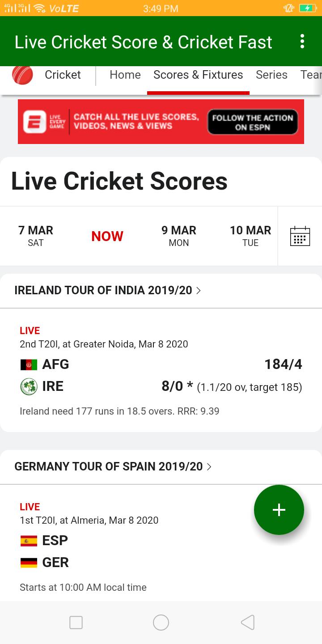
Task: Switch to the Home tab
Action: click(x=125, y=75)
